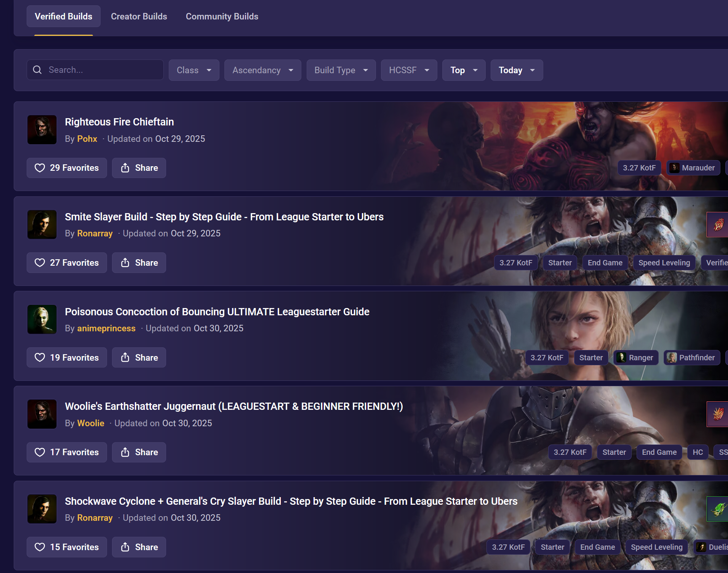Visit Ronarray's profile from Shockwave Cyclone row
Viewport: 728px width, 573px height.
[x=95, y=518]
